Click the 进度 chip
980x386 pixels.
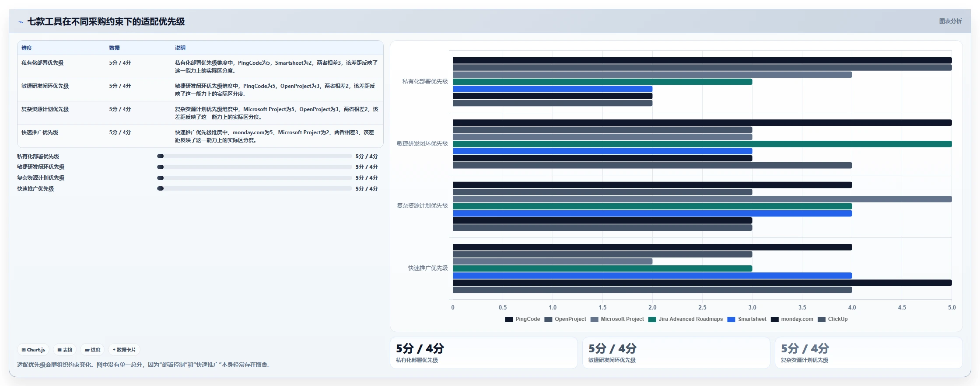coord(92,350)
